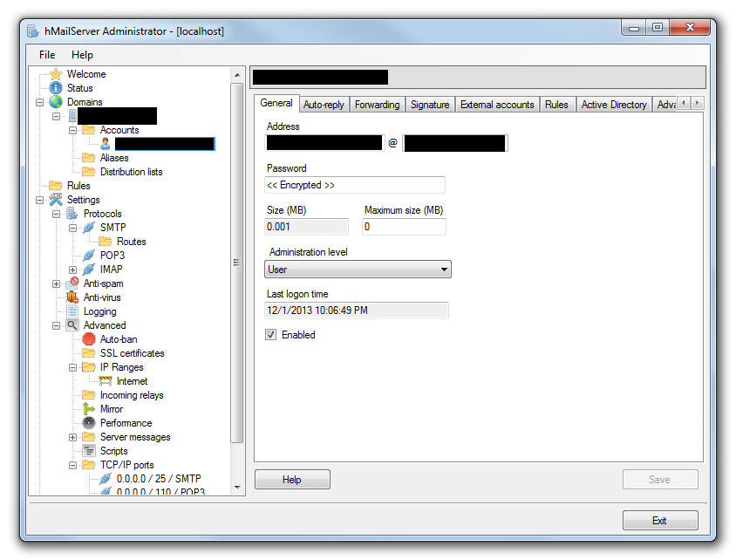
Task: Open the File menu
Action: (46, 55)
